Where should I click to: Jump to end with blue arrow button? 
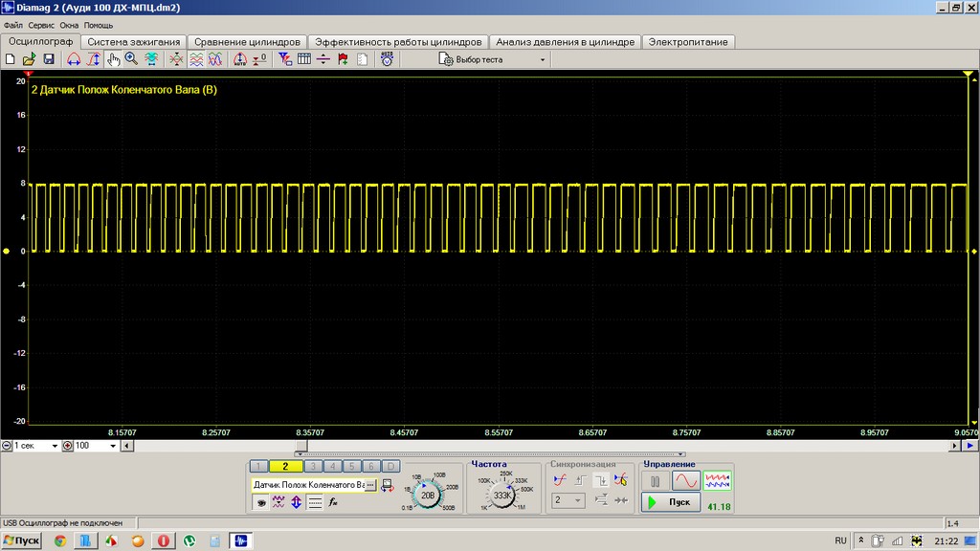(970, 446)
